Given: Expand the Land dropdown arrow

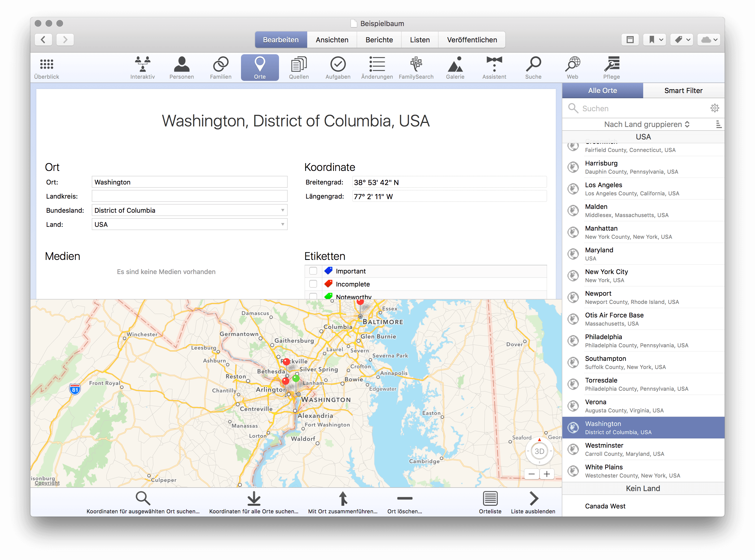Looking at the screenshot, I should tap(283, 224).
